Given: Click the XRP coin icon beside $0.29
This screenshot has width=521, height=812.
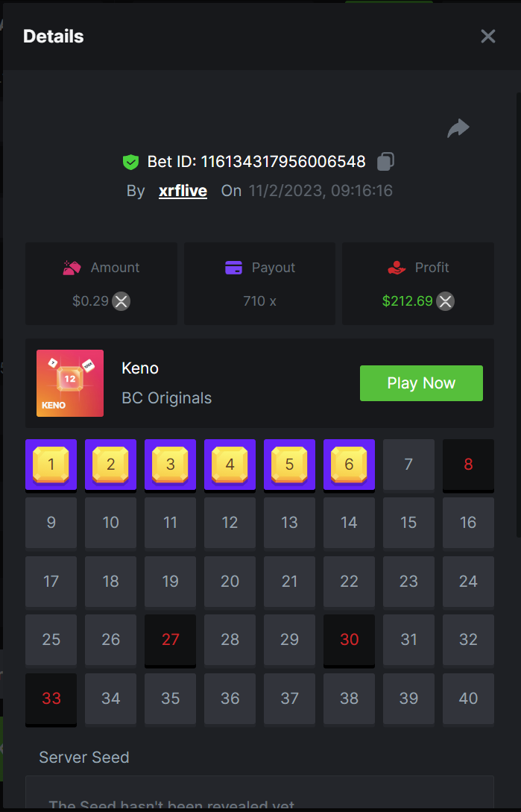Looking at the screenshot, I should coord(121,301).
